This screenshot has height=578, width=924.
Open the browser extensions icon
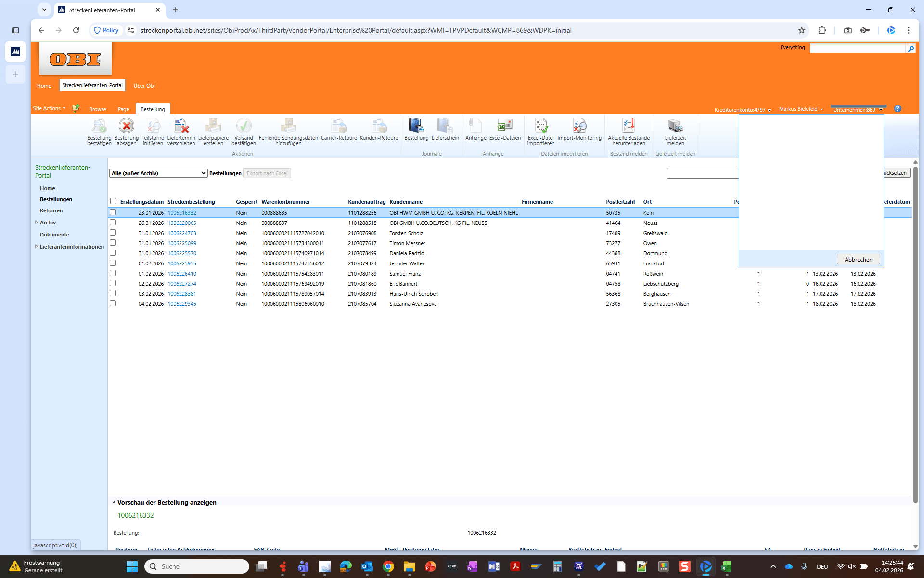coord(822,30)
